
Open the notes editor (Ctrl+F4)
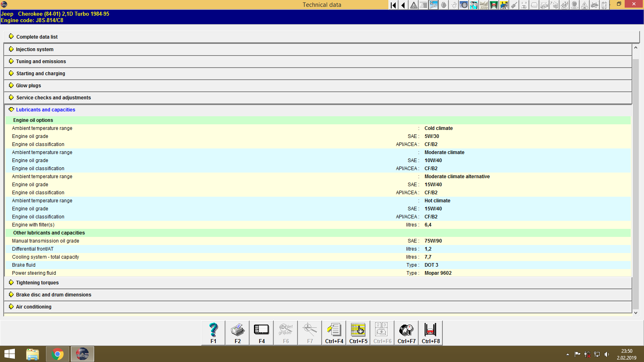(x=334, y=332)
